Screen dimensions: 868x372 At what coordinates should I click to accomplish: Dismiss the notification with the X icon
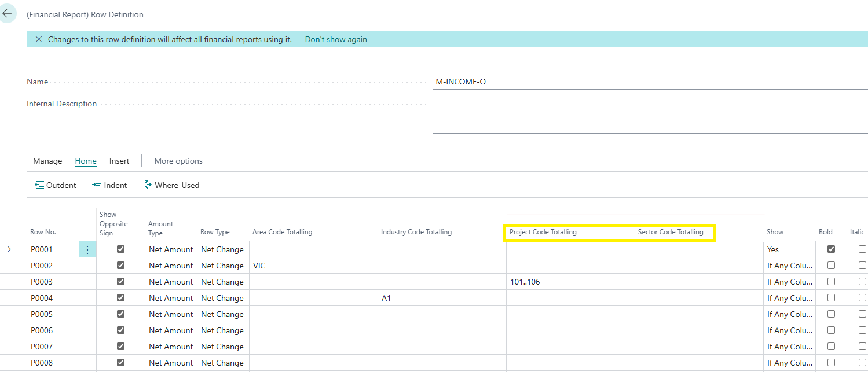(x=39, y=40)
